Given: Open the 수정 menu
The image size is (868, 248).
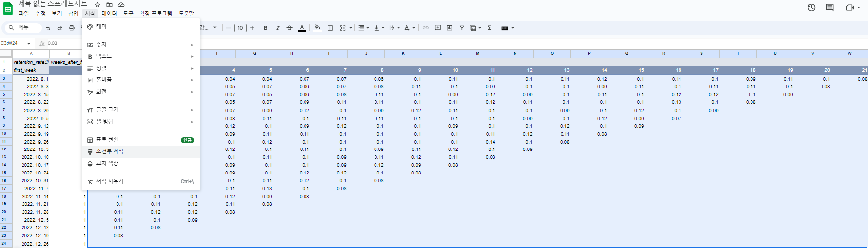Looking at the screenshot, I should click(40, 13).
